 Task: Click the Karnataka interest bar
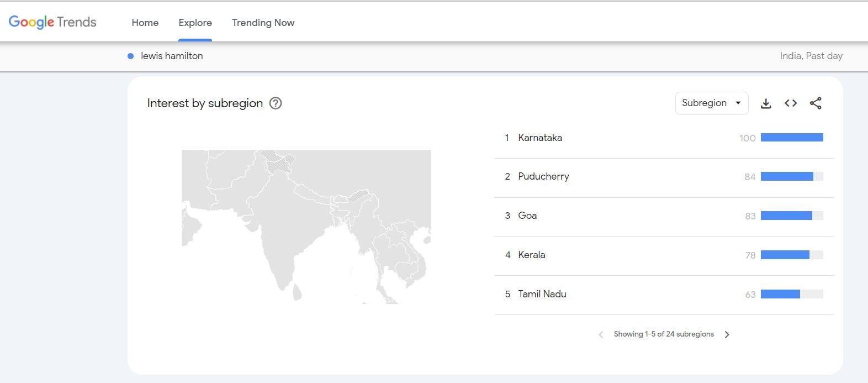coord(791,138)
